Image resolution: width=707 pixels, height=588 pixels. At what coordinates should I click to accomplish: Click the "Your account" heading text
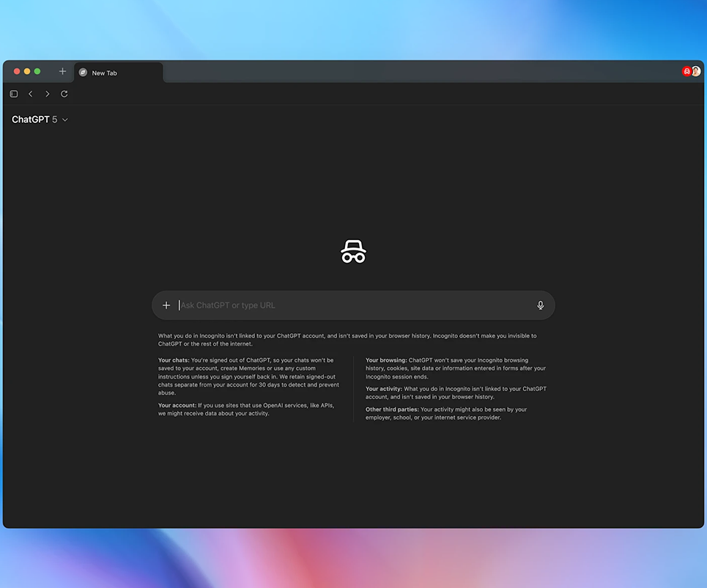pos(177,405)
